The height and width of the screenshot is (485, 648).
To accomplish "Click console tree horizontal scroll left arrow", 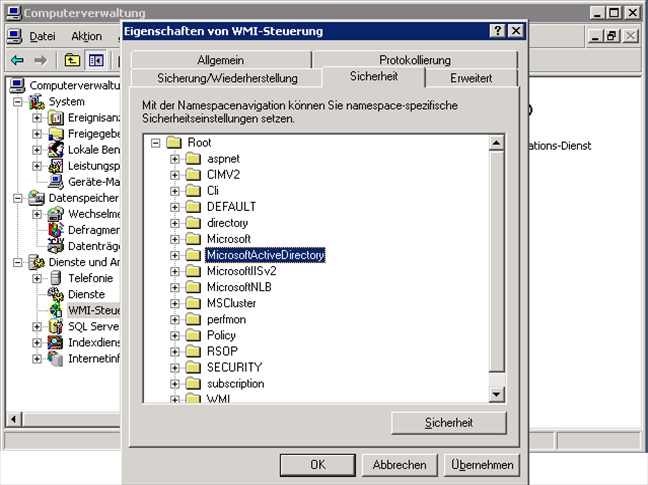I will tap(14, 420).
